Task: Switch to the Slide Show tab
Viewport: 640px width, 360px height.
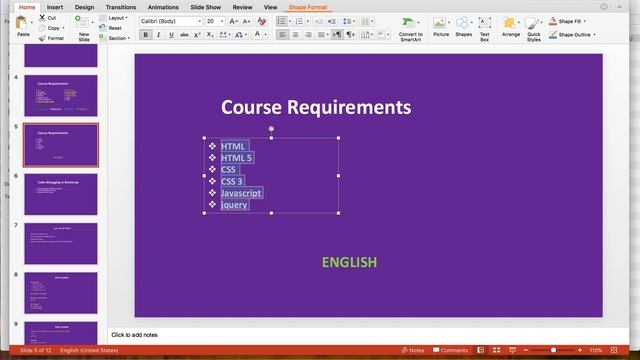Action: tap(205, 7)
